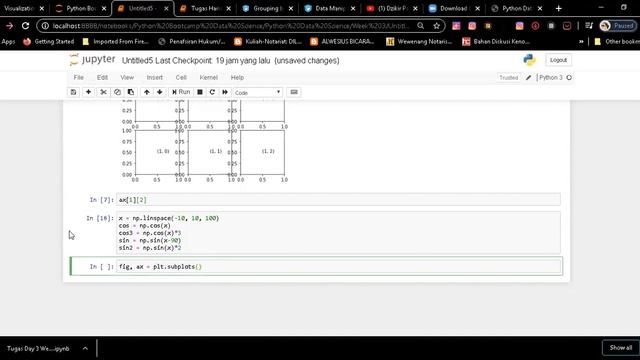Screen dimensions: 640x360
Task: Click Show all downloads
Action: pos(620,348)
